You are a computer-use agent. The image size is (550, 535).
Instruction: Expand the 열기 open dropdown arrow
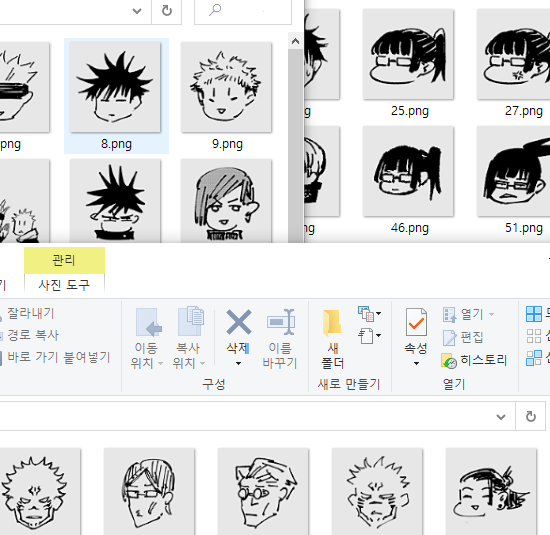tap(491, 314)
